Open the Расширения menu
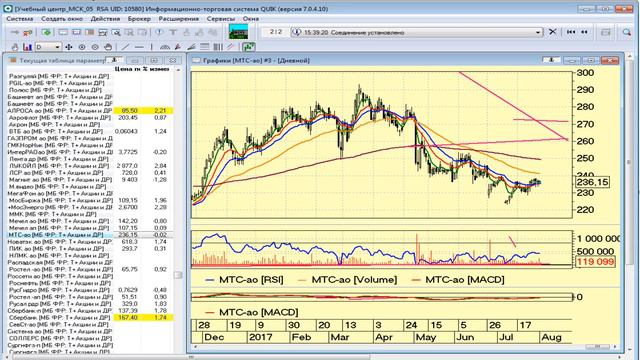 click(x=178, y=19)
